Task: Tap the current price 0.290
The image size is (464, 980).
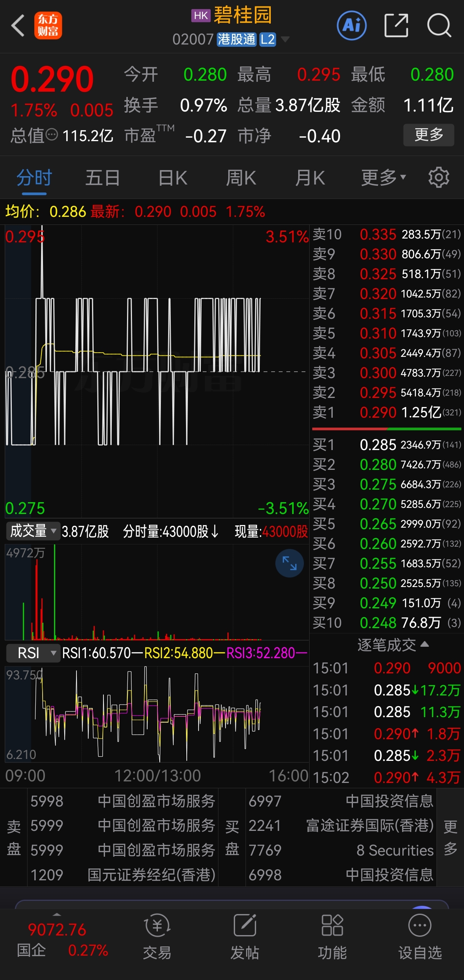Action: 52,79
